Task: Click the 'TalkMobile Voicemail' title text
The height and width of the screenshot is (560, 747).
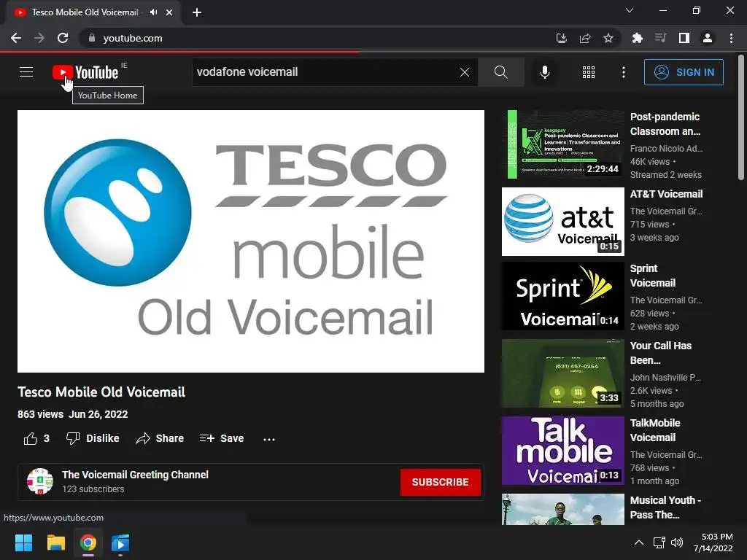Action: coord(655,430)
